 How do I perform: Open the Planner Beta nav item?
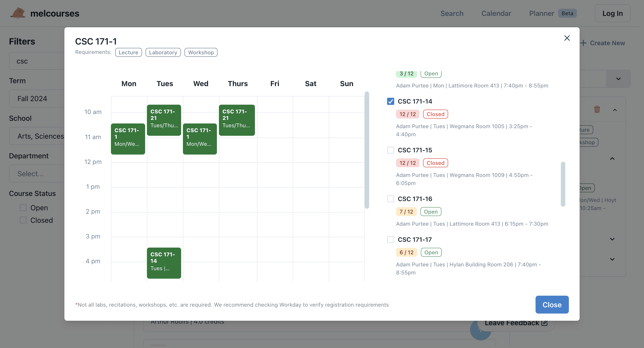pos(542,13)
